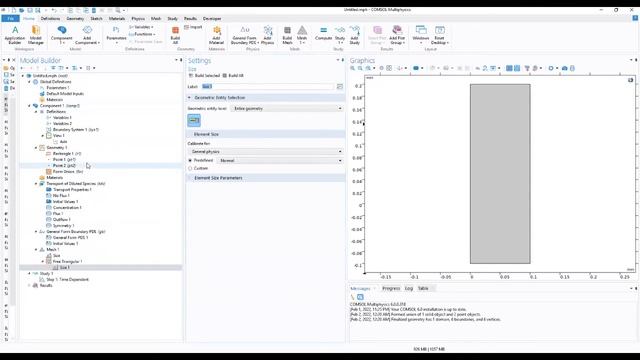Screen dimensions: 640x360
Task: Select the Predefined radio button
Action: coord(190,160)
